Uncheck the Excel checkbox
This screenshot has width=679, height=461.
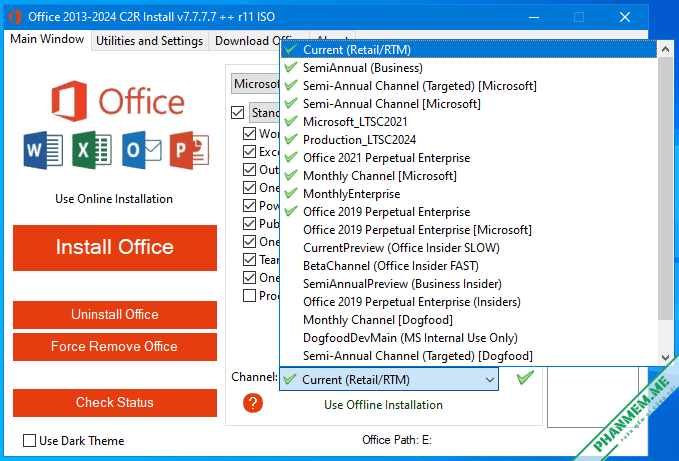click(x=249, y=152)
